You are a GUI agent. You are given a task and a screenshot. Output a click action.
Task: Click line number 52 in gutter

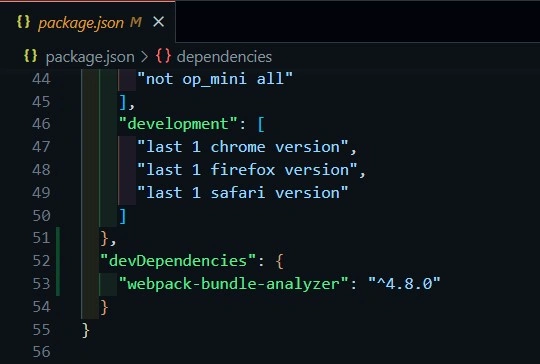pyautogui.click(x=41, y=261)
